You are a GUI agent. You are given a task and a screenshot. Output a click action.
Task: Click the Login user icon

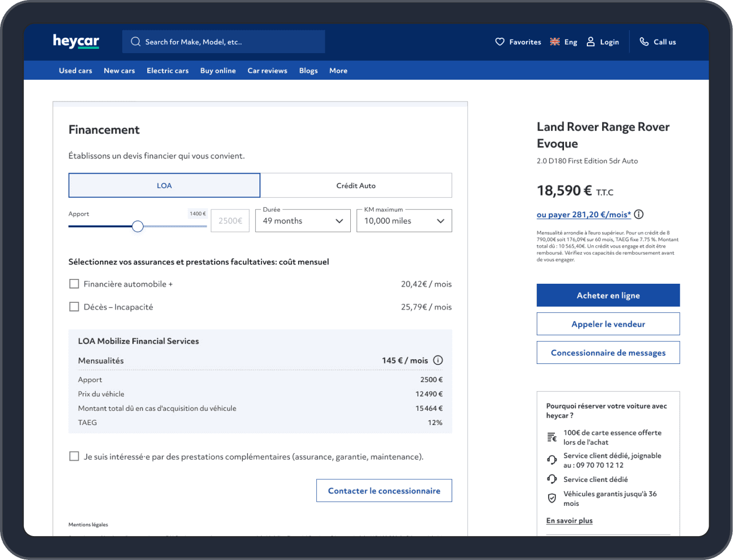(591, 42)
